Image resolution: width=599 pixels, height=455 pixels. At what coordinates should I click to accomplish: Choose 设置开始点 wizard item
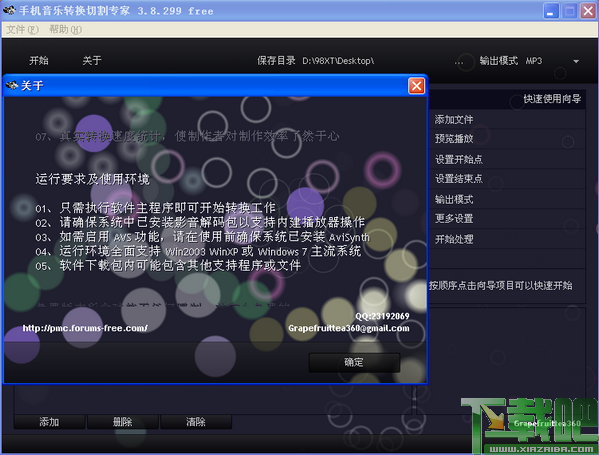(x=458, y=159)
